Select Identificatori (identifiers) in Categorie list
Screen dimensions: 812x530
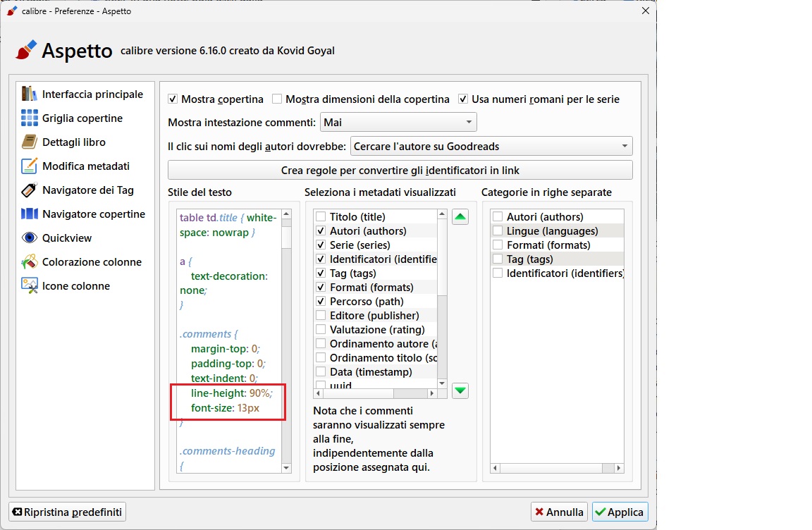point(558,273)
